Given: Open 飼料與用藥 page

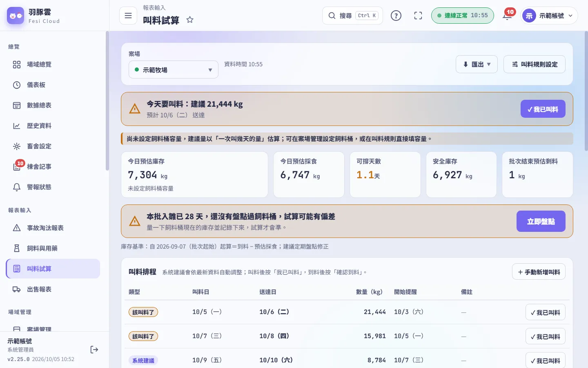Looking at the screenshot, I should click(x=53, y=248).
